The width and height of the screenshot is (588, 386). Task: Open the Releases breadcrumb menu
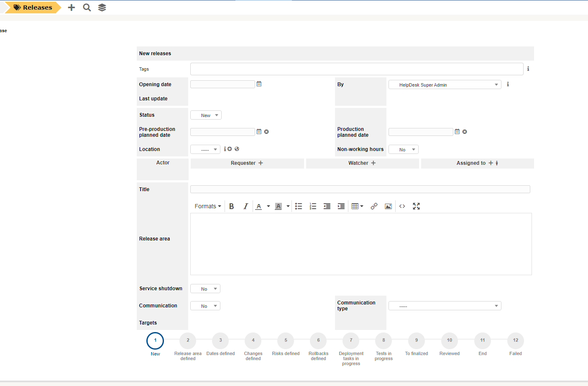(x=35, y=7)
